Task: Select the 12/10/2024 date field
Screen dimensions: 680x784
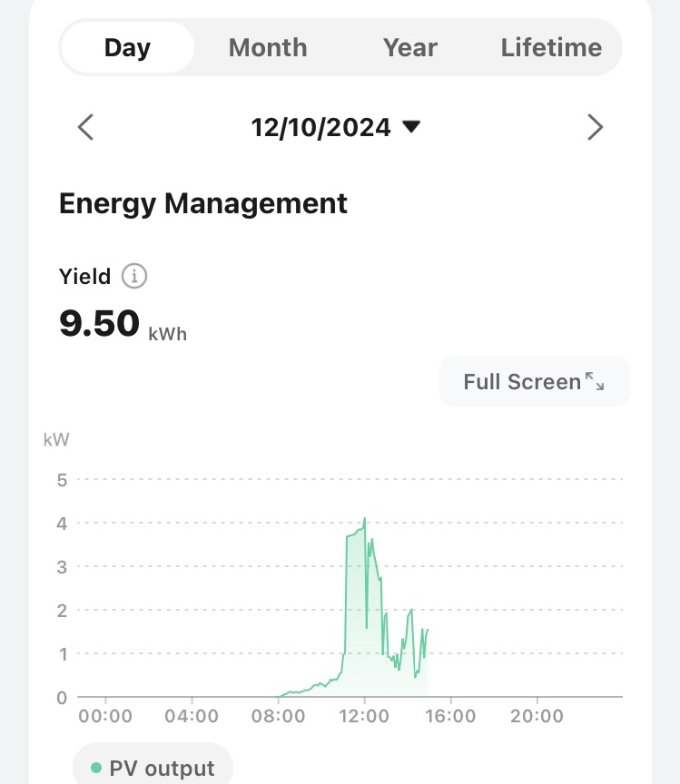Action: click(321, 127)
